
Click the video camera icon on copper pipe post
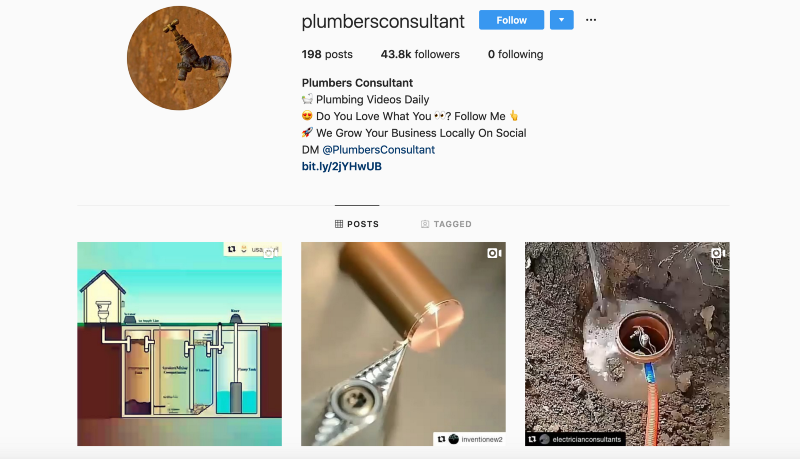coord(494,253)
